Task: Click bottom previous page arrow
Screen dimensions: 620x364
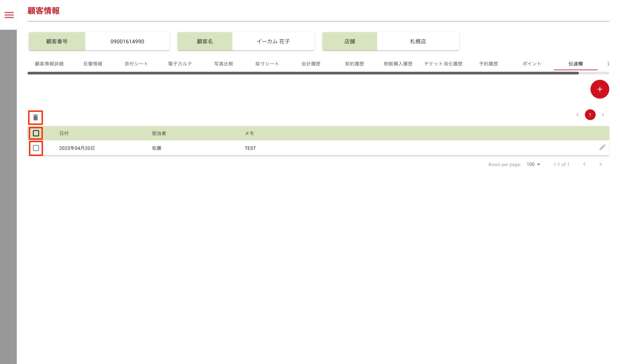Action: click(x=584, y=164)
